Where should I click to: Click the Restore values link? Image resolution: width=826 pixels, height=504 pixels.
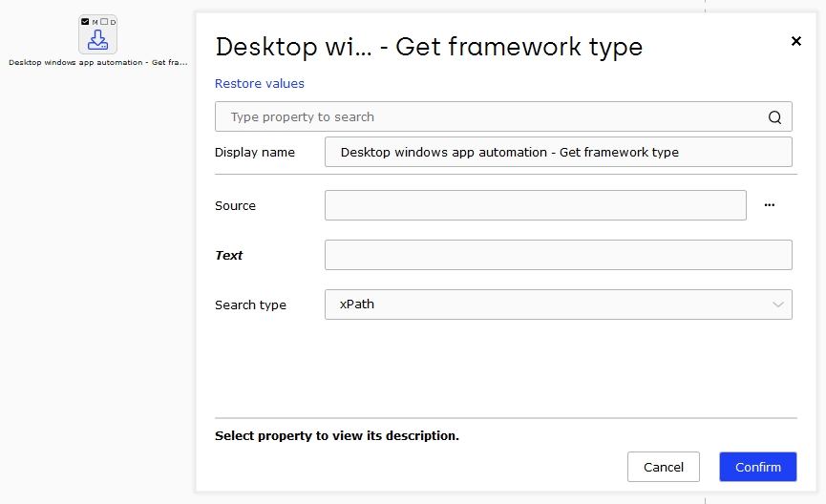[x=259, y=83]
